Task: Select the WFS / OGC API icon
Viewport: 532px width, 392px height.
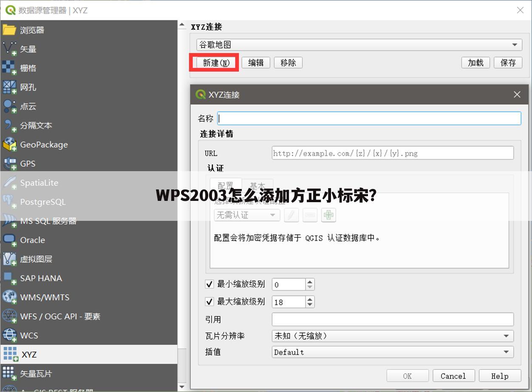Action: tap(9, 316)
